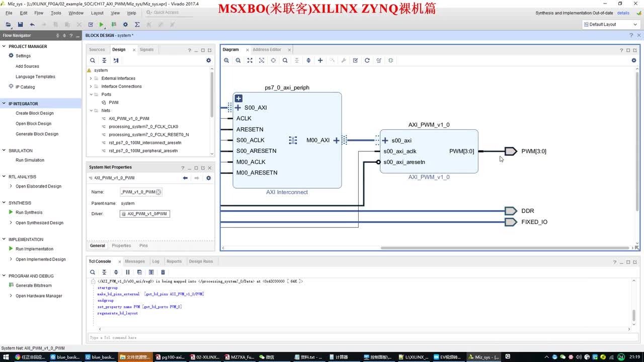This screenshot has height=362, width=644.
Task: Click the gear settings icon in main toolbar
Action: tap(125, 24)
